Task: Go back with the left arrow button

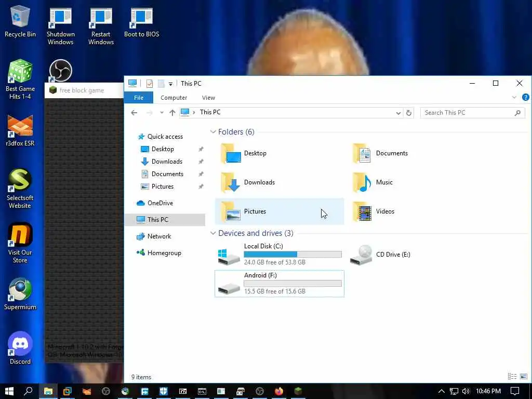Action: tap(135, 113)
